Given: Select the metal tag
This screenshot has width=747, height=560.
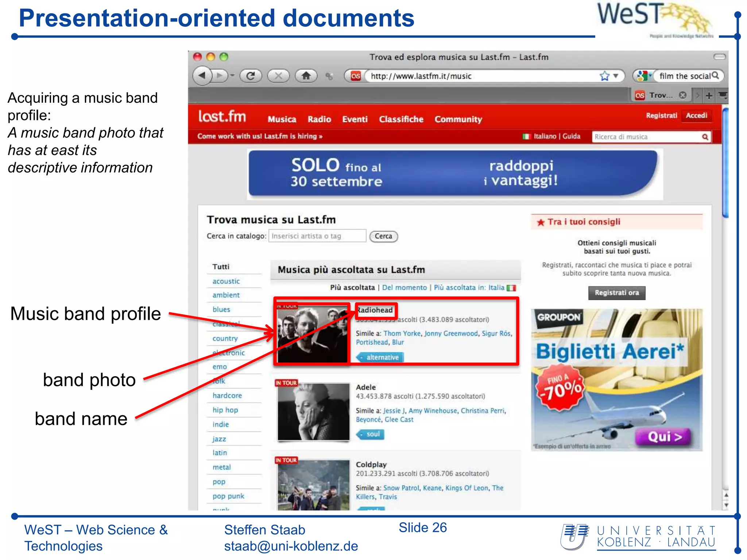Looking at the screenshot, I should [x=222, y=467].
